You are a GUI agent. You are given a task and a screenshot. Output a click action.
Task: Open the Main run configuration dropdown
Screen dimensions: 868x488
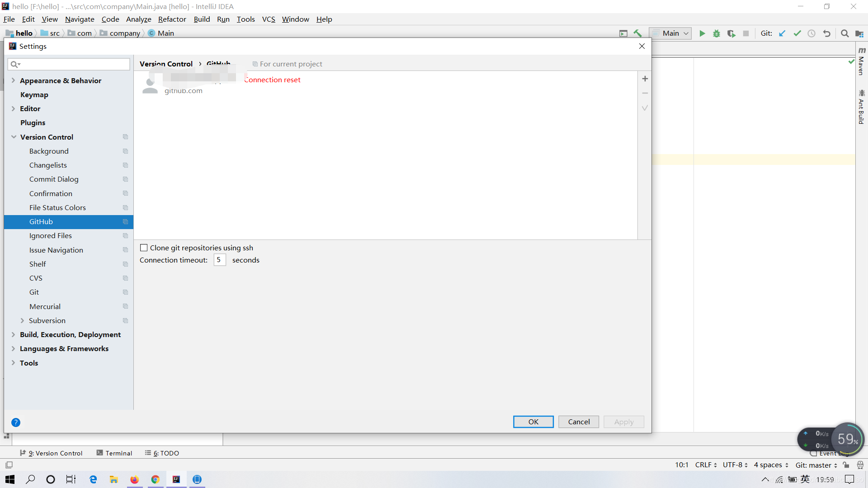(x=670, y=33)
